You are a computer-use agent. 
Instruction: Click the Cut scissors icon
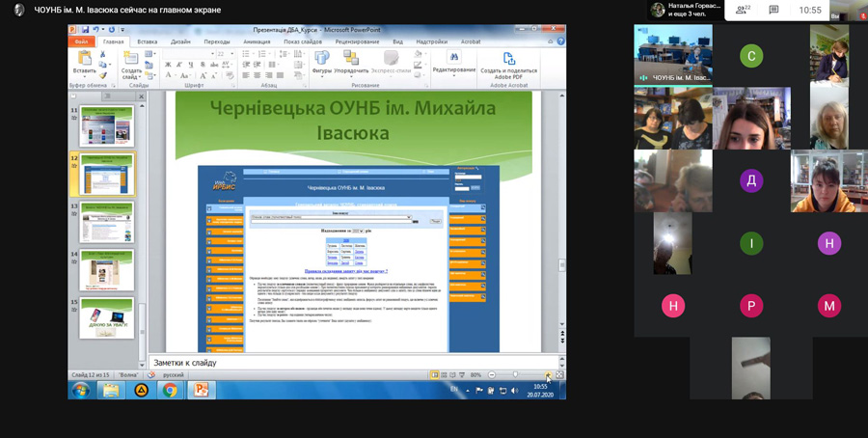tap(102, 54)
